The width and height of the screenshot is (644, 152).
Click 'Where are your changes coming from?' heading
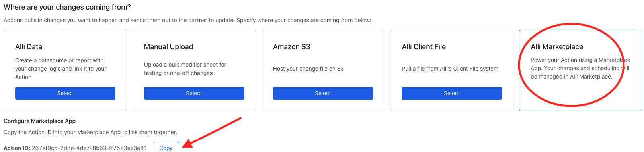(x=67, y=7)
